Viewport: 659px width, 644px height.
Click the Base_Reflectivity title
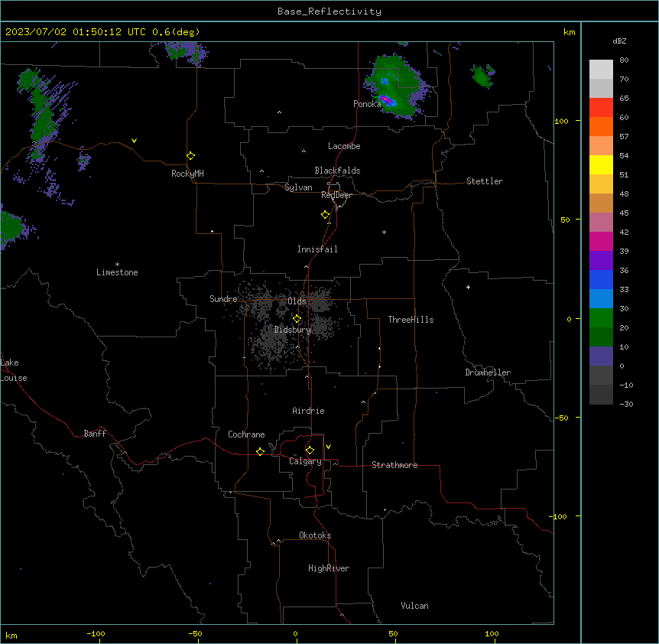tap(329, 11)
